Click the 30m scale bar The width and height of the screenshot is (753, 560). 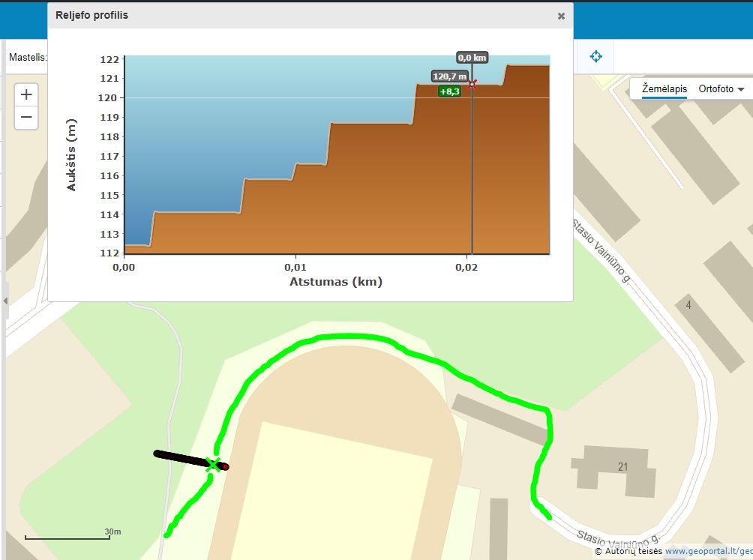[67, 535]
